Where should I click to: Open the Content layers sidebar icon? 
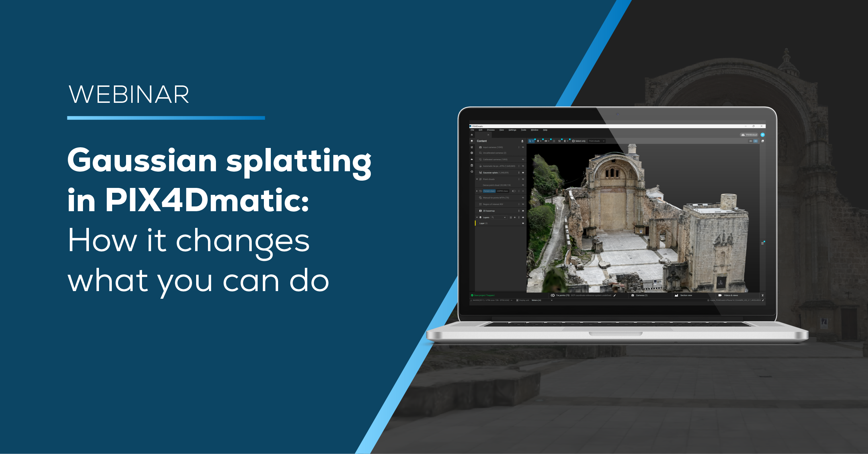pos(472,141)
